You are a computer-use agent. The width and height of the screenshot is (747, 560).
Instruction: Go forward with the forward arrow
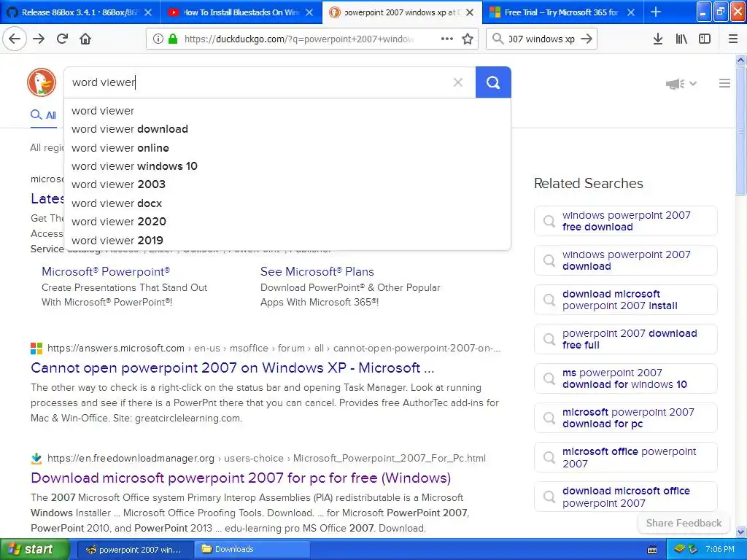click(39, 39)
